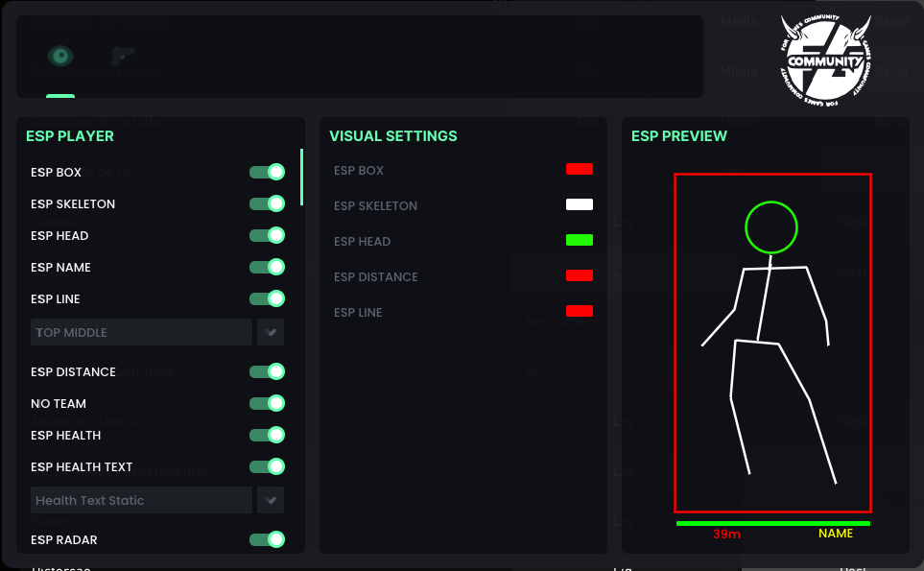Viewport: 924px width, 571px height.
Task: Click the ESP PLAYER panel scrollbar
Action: [301, 178]
